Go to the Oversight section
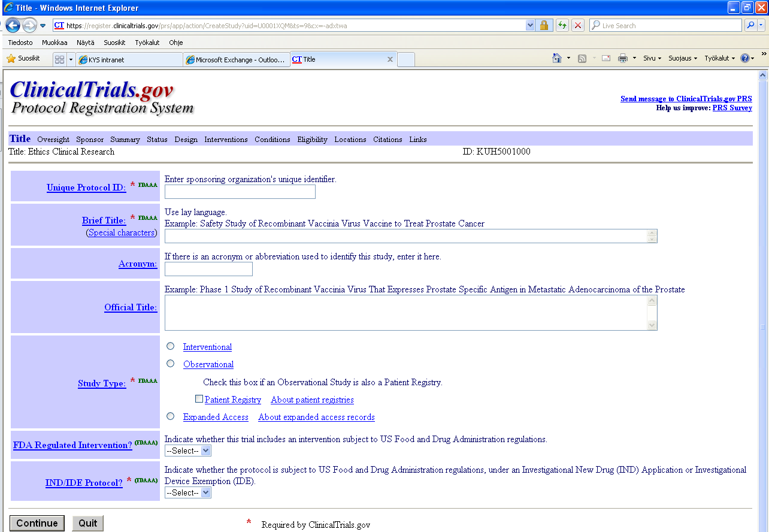The image size is (769, 532). [x=53, y=140]
